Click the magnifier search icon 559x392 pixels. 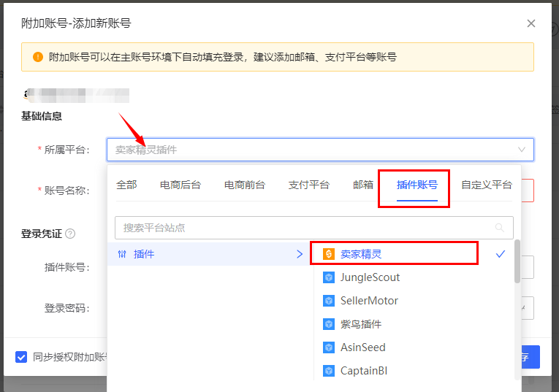coord(500,228)
